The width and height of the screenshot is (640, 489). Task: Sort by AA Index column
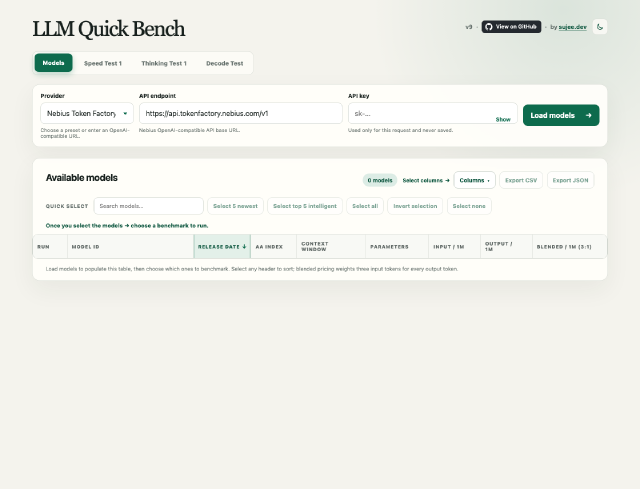[273, 247]
